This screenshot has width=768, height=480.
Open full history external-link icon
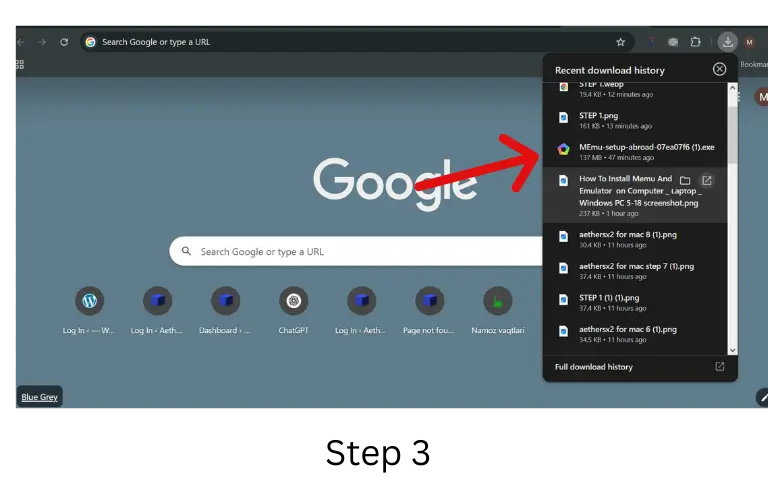click(720, 366)
